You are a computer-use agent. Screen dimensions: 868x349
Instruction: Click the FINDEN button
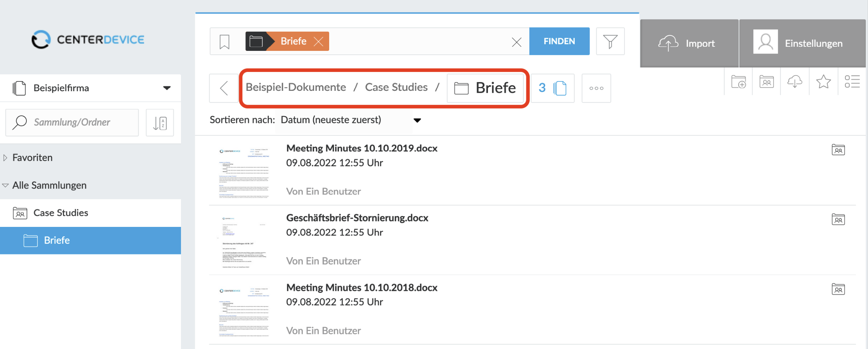click(x=559, y=41)
